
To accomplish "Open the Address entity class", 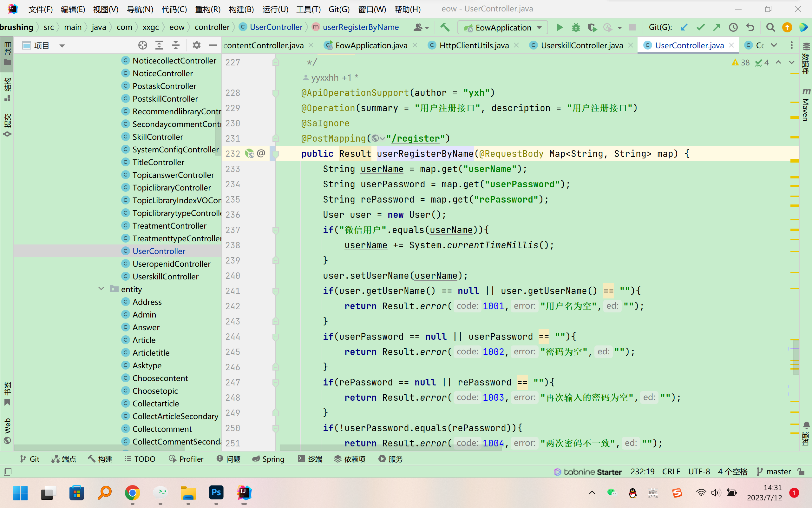I will click(147, 302).
